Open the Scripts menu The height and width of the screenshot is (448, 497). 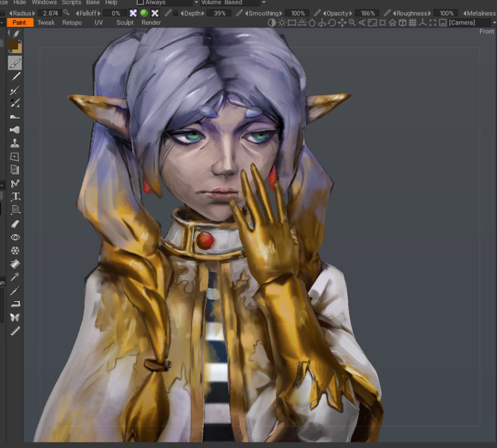pos(71,2)
